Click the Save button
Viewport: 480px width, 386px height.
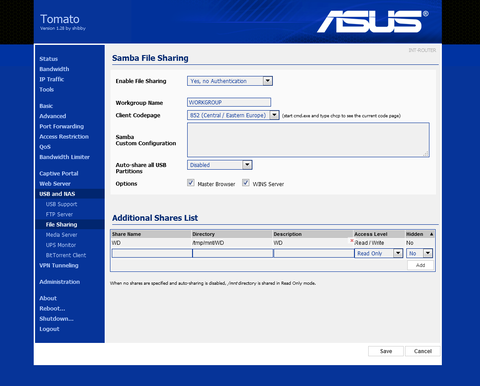(x=386, y=351)
